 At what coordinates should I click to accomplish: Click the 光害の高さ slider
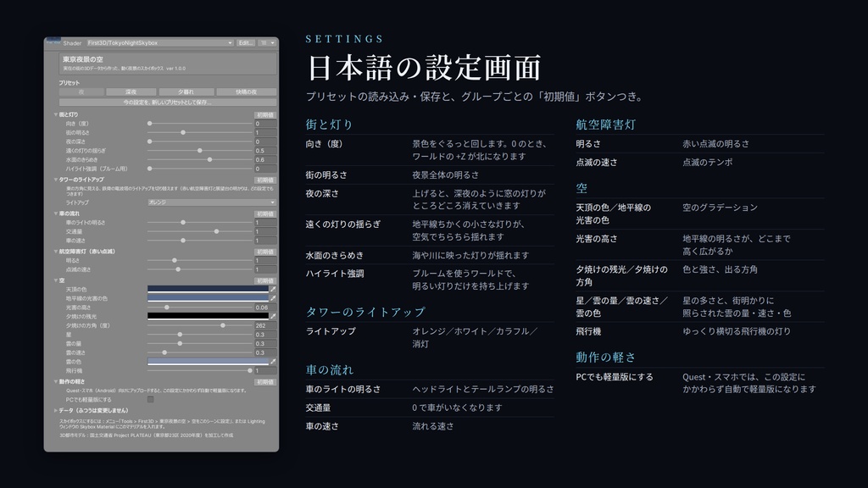200,308
